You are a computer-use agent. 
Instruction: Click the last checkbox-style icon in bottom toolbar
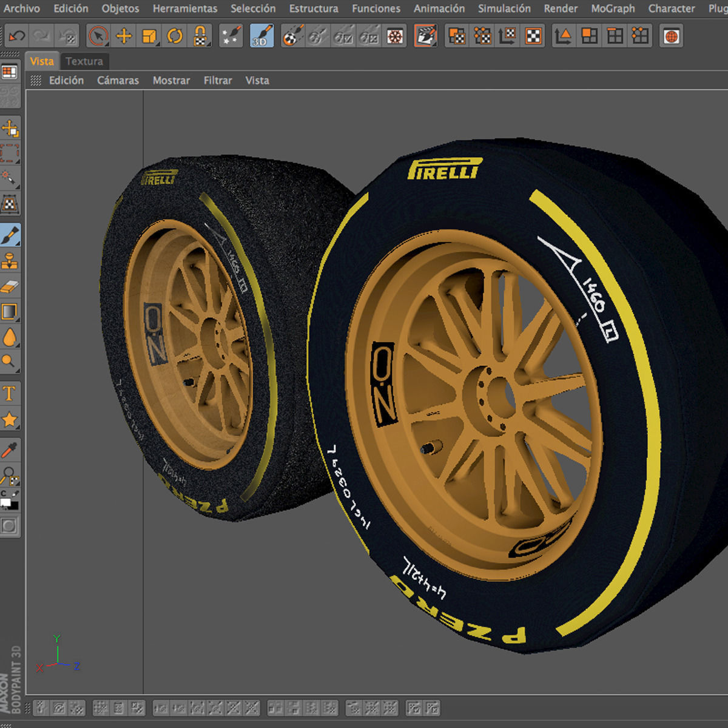pyautogui.click(x=432, y=708)
